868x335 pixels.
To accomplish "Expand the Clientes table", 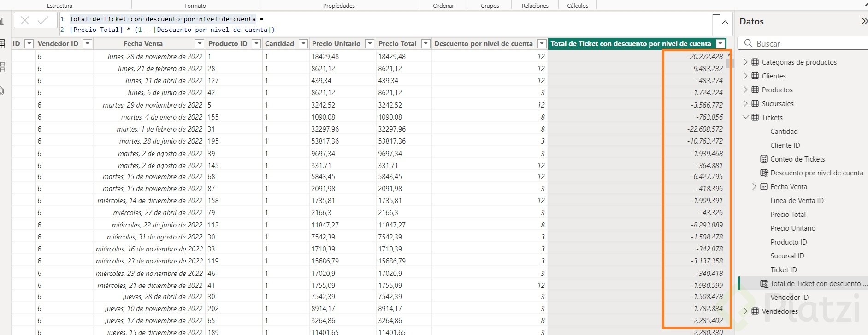I will click(745, 76).
